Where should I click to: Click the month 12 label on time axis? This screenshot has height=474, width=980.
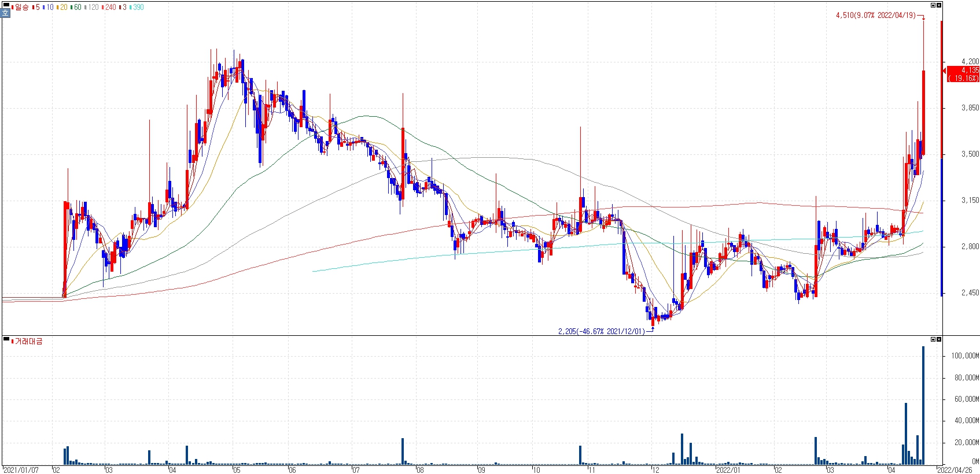[655, 470]
